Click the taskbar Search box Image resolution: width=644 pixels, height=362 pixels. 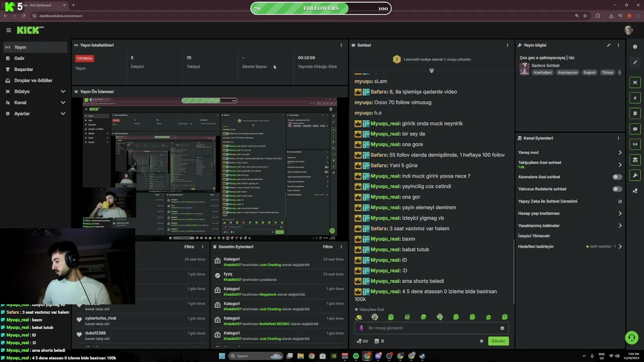pos(256,356)
